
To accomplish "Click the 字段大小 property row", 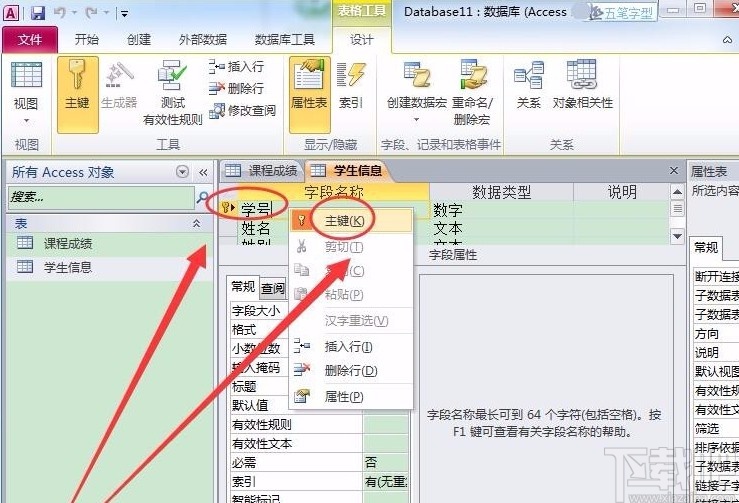I will click(x=258, y=311).
